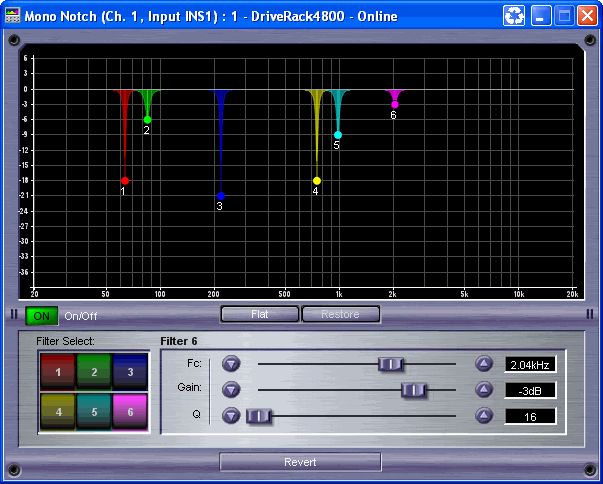Screen dimensions: 603x484
Task: Decrease Fc with the down arrow
Action: pos(231,363)
